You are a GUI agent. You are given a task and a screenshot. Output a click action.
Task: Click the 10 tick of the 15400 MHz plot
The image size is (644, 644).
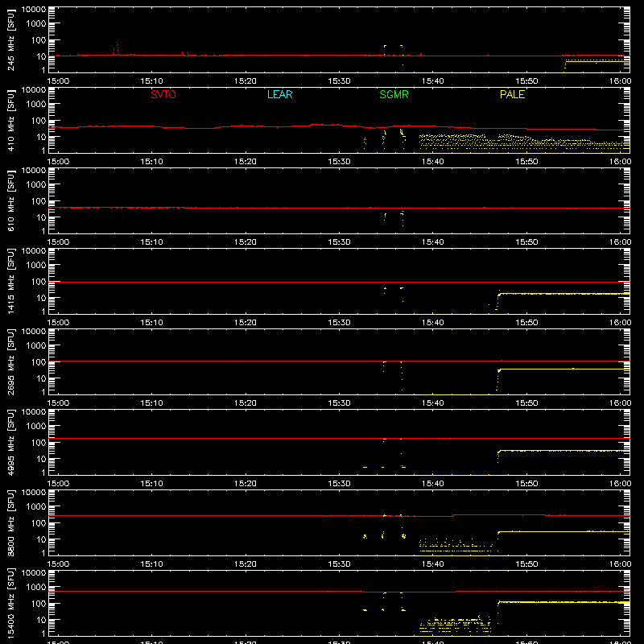(41, 620)
